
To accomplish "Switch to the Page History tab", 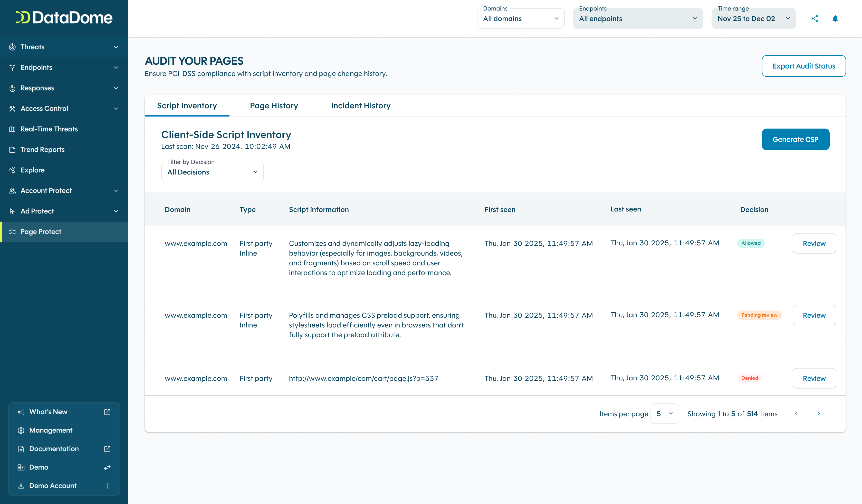I will click(274, 106).
